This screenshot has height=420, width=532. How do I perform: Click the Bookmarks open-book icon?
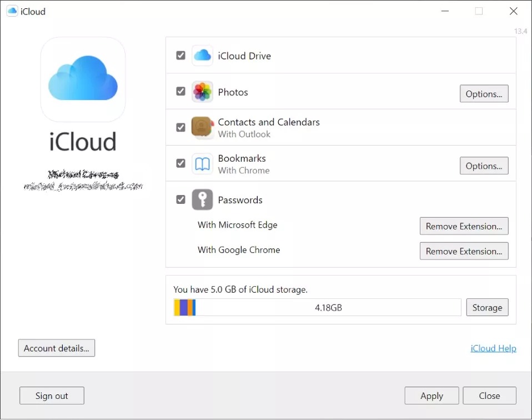click(202, 164)
